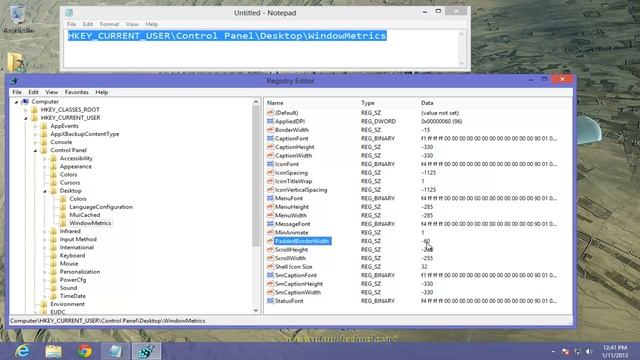Viewport: 640px width, 360px height.
Task: Open the Favorites menu in Registry Editor
Action: pos(77,92)
